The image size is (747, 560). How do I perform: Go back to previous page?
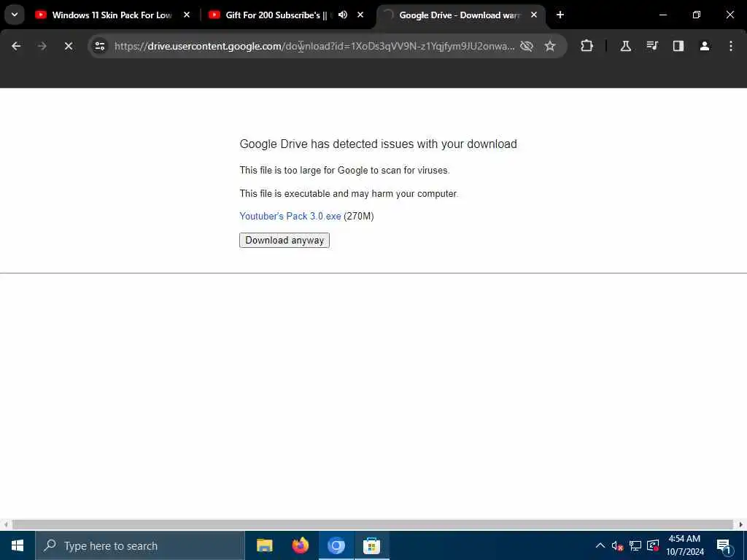click(x=16, y=46)
